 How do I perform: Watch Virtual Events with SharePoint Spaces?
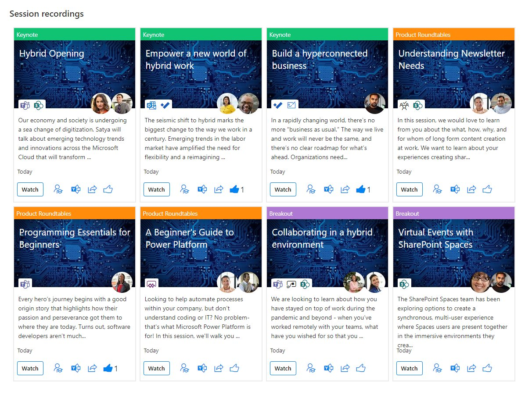(410, 368)
